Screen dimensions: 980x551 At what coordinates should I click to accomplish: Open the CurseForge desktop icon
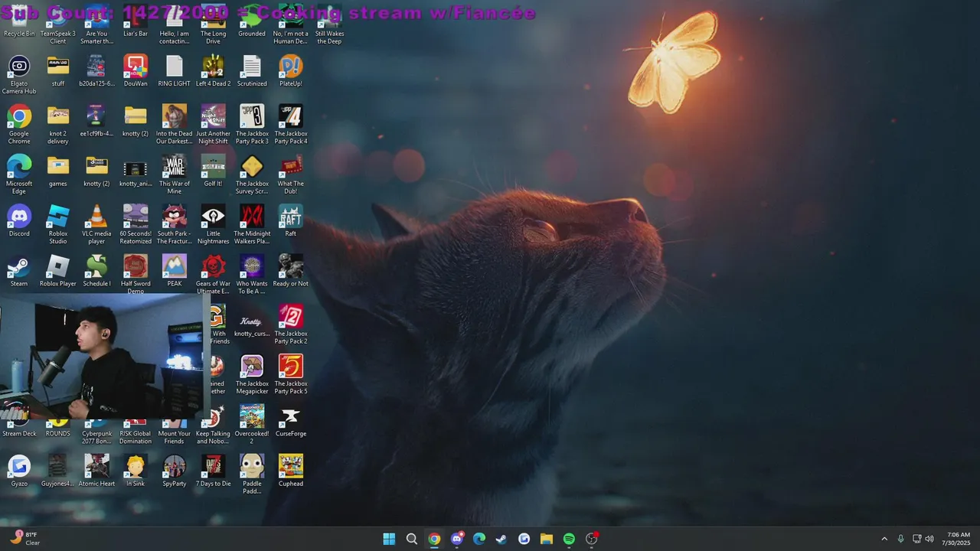291,420
